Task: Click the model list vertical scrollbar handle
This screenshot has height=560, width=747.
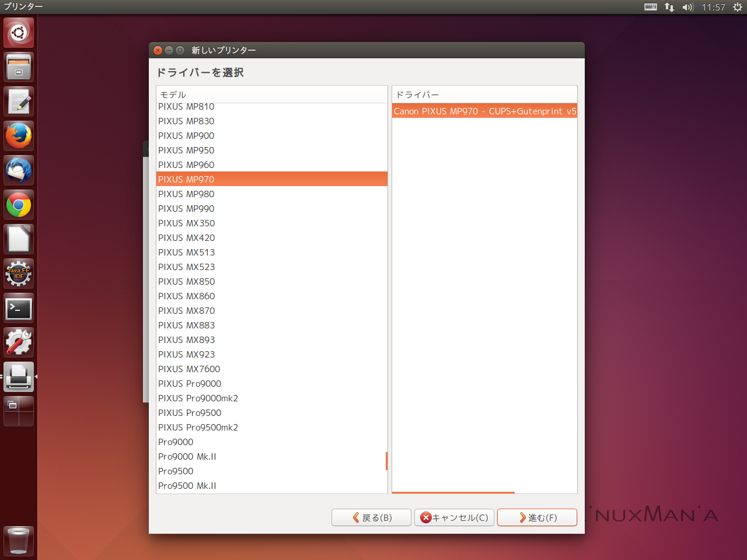Action: pos(386,461)
